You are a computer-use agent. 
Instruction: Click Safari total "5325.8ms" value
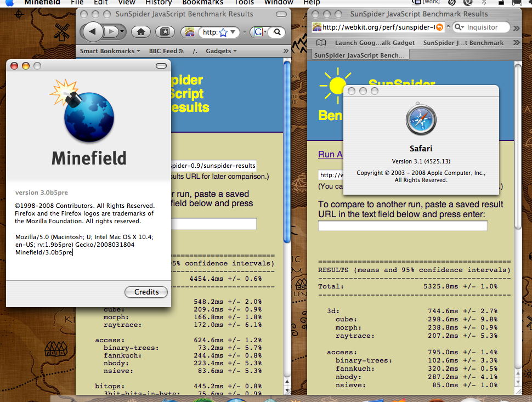click(x=440, y=286)
